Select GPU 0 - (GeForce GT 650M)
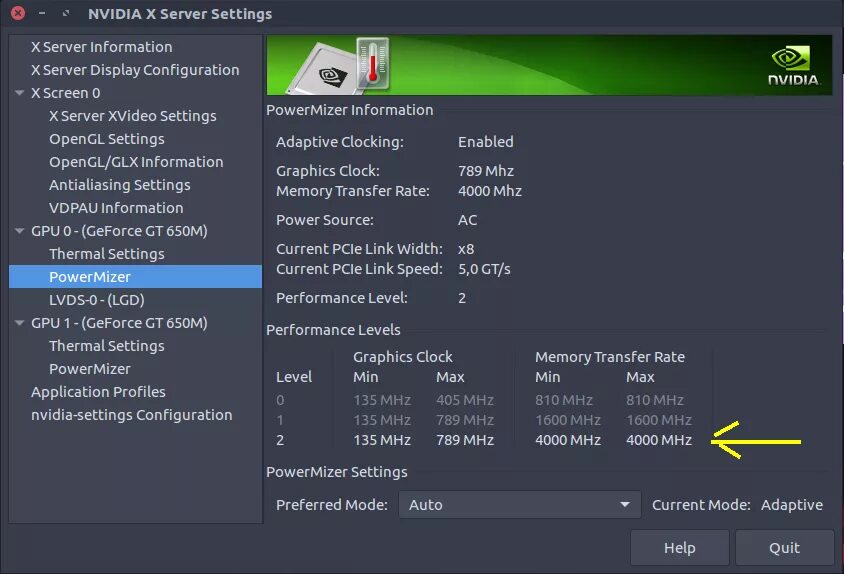Image resolution: width=844 pixels, height=574 pixels. pyautogui.click(x=119, y=231)
